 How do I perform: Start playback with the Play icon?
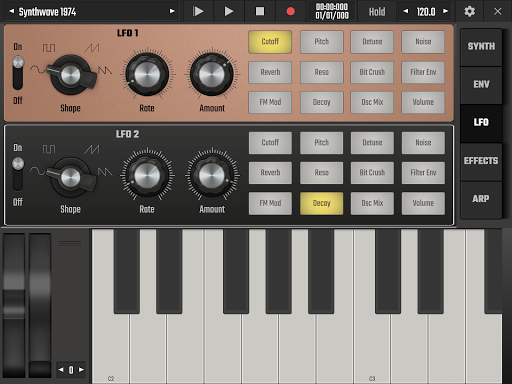pyautogui.click(x=229, y=11)
